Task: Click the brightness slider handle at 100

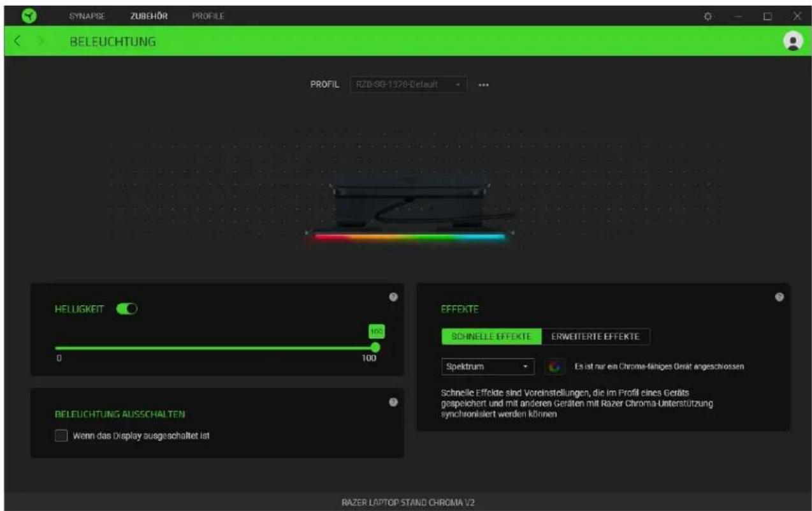Action: [375, 347]
